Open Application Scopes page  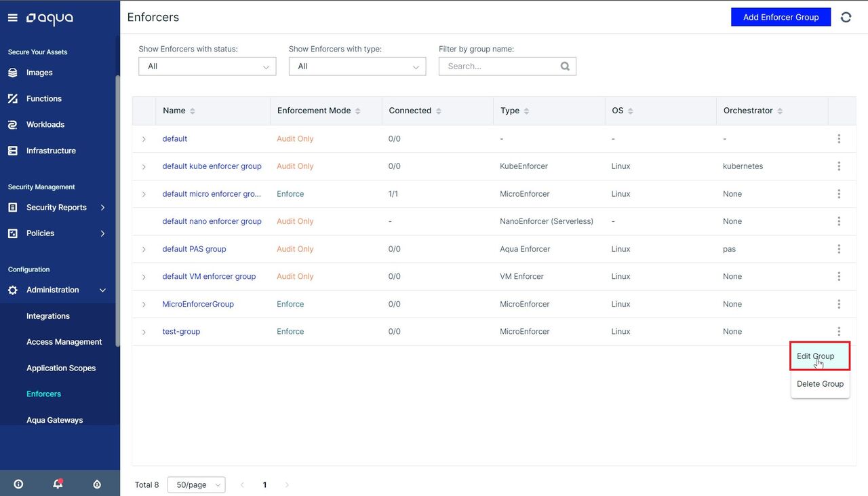(x=61, y=368)
